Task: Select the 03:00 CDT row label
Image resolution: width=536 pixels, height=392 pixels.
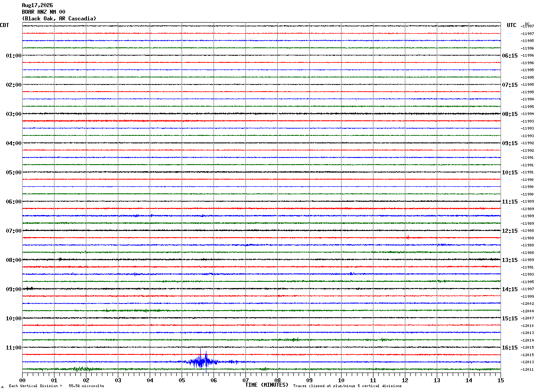Action: click(x=13, y=114)
